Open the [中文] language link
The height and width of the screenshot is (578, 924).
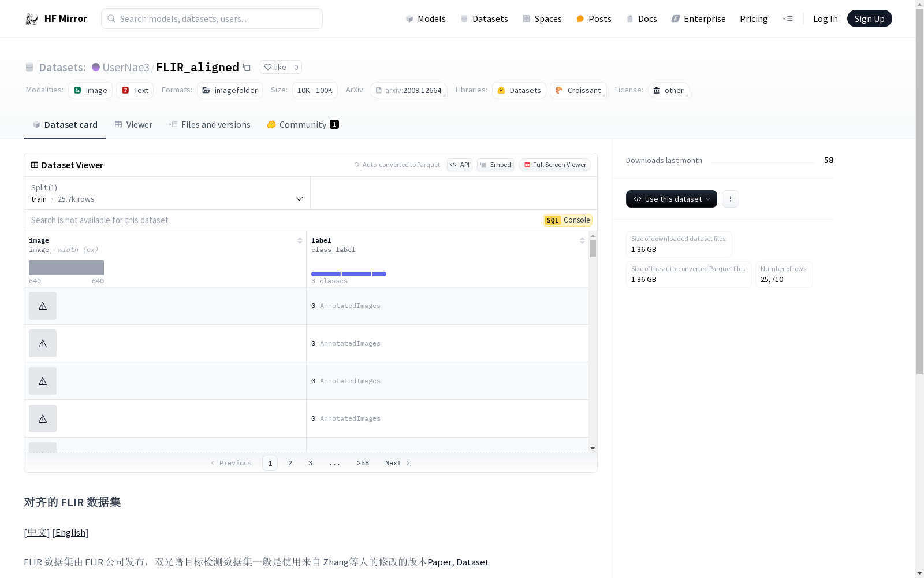pos(37,532)
